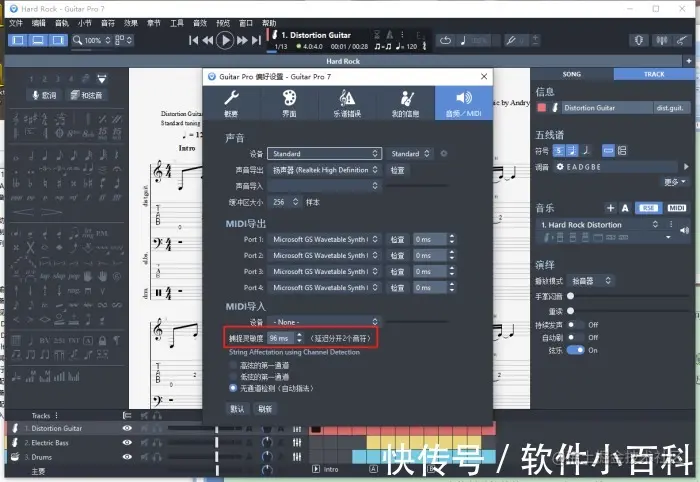Screen dimensions: 700x482
Task: Click the Port 2 latency 0 ms field
Action: (429, 256)
